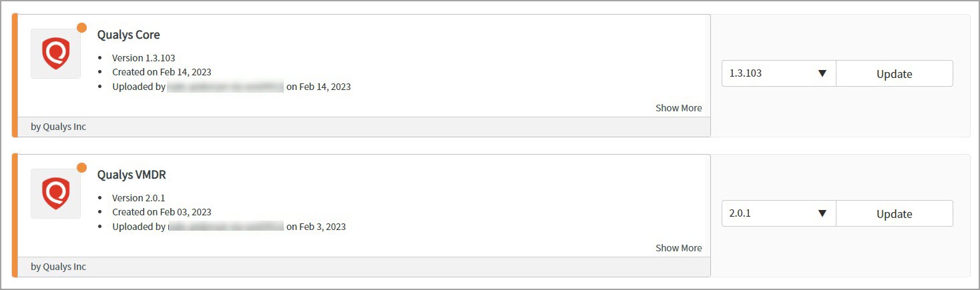
Task: Click 'Created on Feb 14, 2023' text
Action: (162, 72)
